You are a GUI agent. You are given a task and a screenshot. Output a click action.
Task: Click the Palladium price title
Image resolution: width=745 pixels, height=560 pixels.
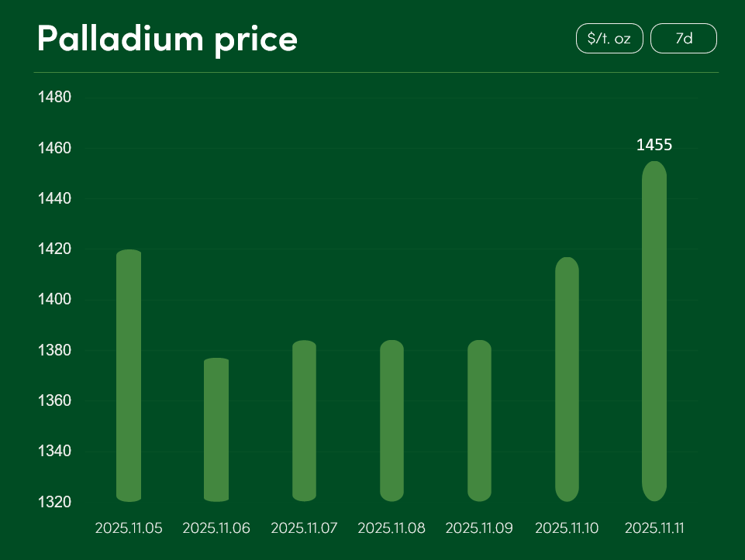pyautogui.click(x=167, y=39)
